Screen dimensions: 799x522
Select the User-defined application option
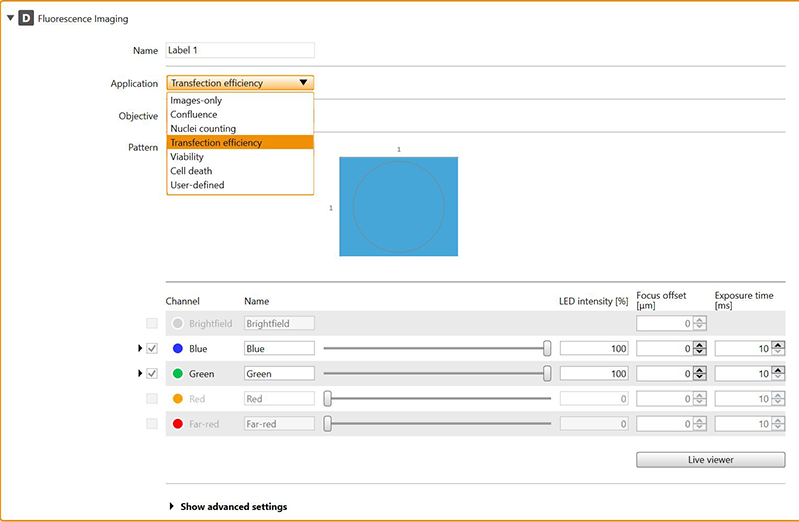(197, 185)
